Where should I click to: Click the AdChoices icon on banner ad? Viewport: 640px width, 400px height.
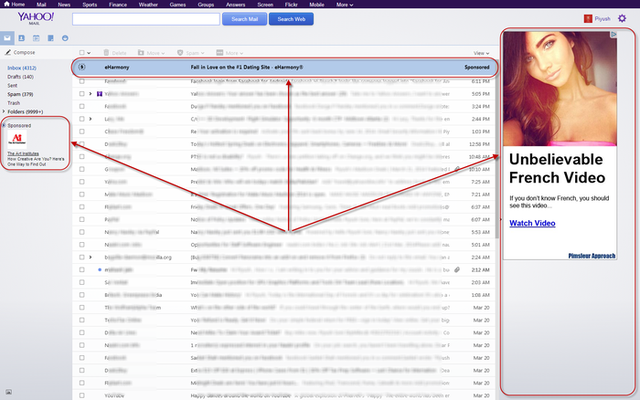coord(614,33)
